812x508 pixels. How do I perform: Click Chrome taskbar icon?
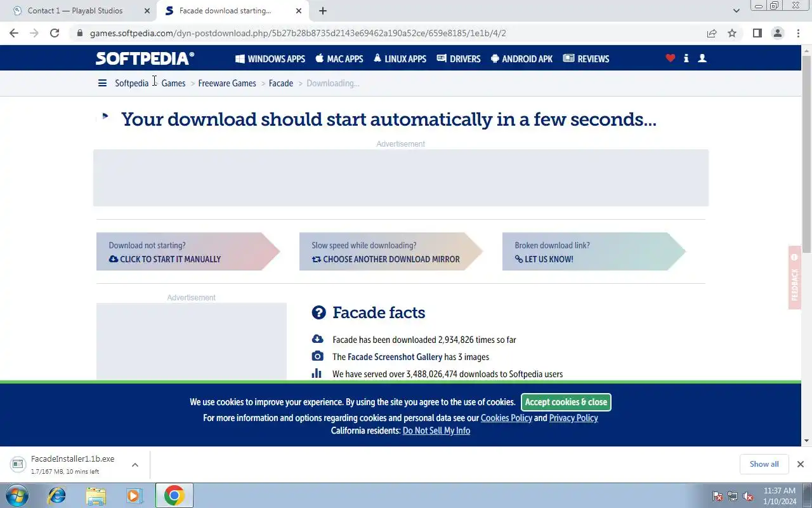(x=174, y=495)
